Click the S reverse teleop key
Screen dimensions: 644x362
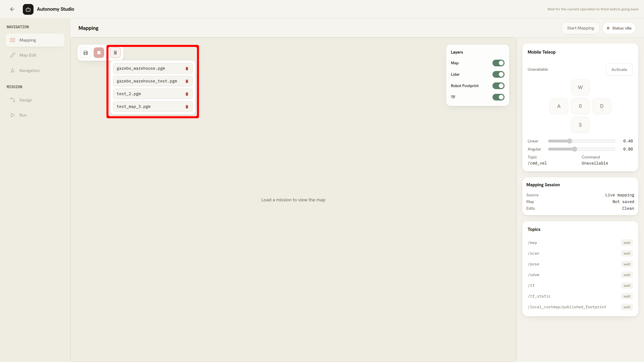point(580,125)
